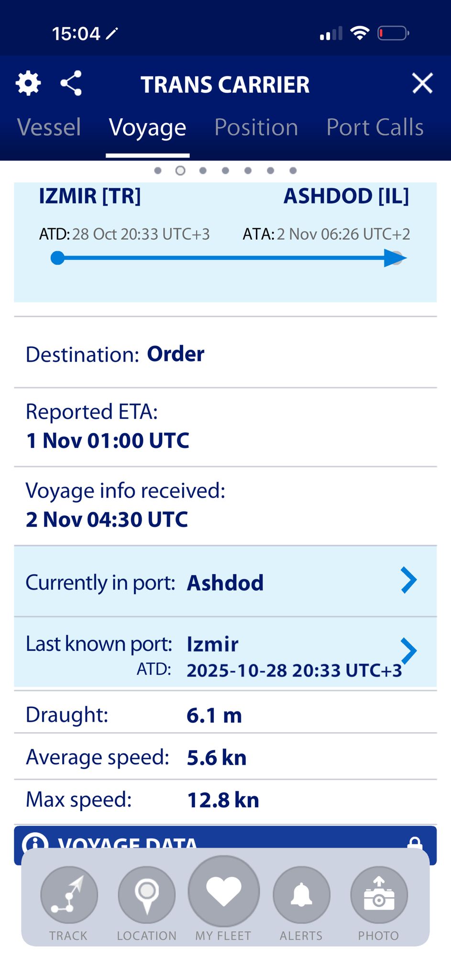Open Alerts bell icon

(x=301, y=894)
